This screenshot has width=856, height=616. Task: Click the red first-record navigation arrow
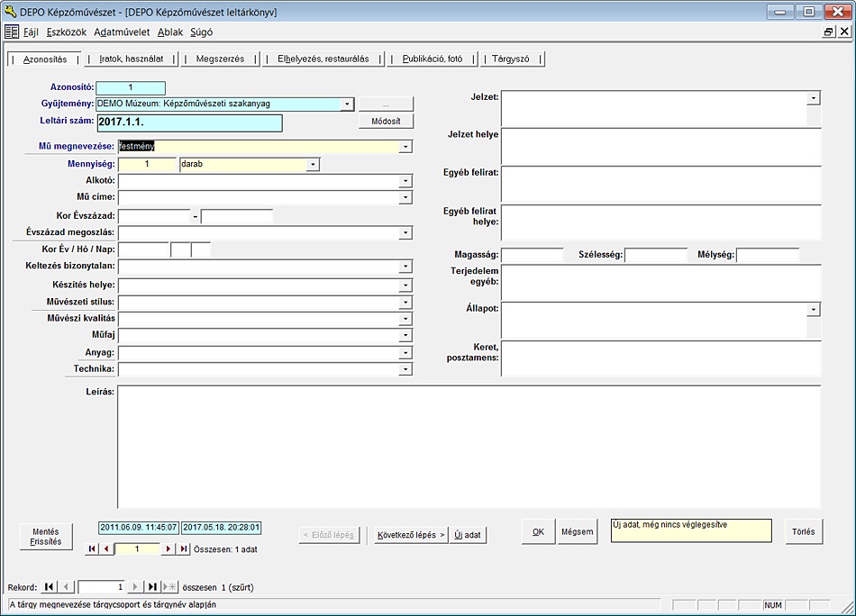(x=92, y=548)
